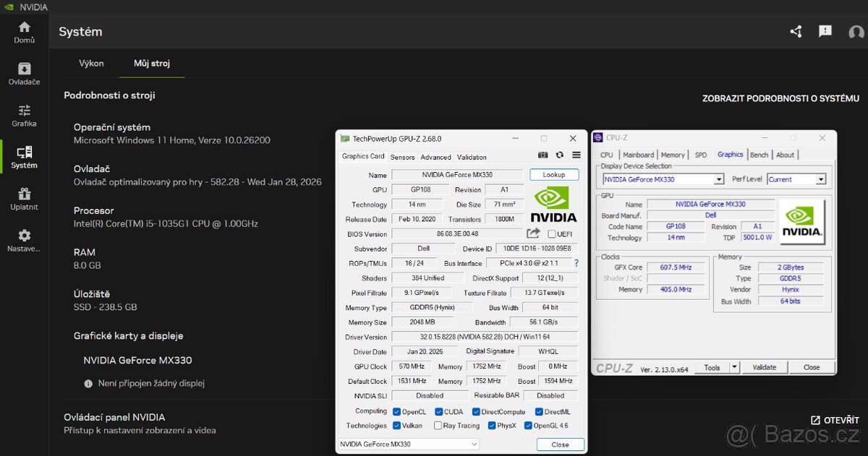Toggle Ray Tracing checkbox in GPU-Z
Screen dimensions: 868x456
(438, 426)
